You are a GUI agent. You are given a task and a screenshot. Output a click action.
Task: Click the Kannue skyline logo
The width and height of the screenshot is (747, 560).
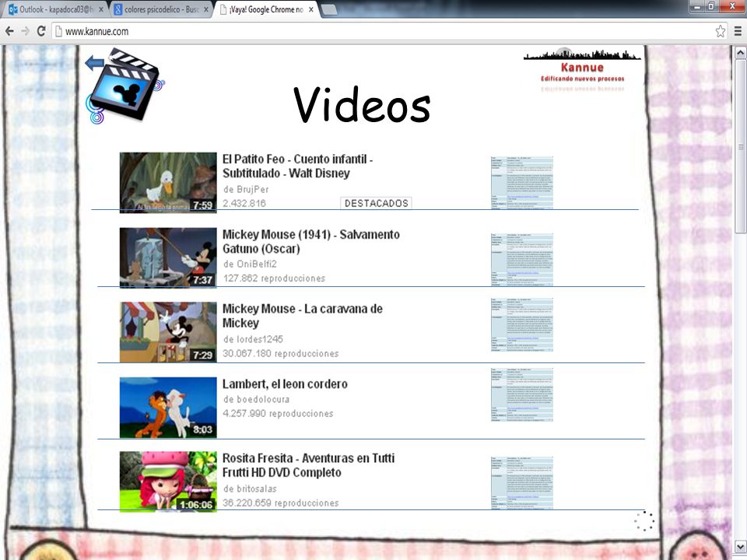point(582,69)
